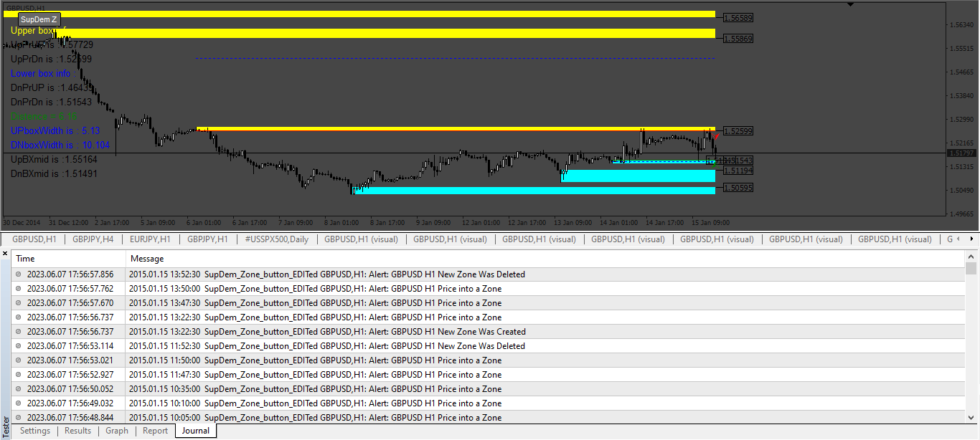The width and height of the screenshot is (980, 440).
Task: Click the cyan demand zone near 1.50595
Action: (534, 191)
